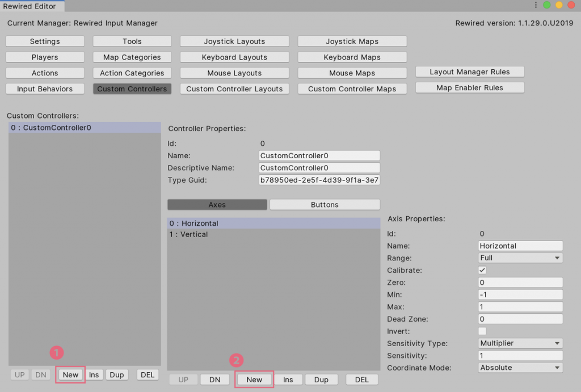
Task: Open Mouse Layouts
Action: 234,73
